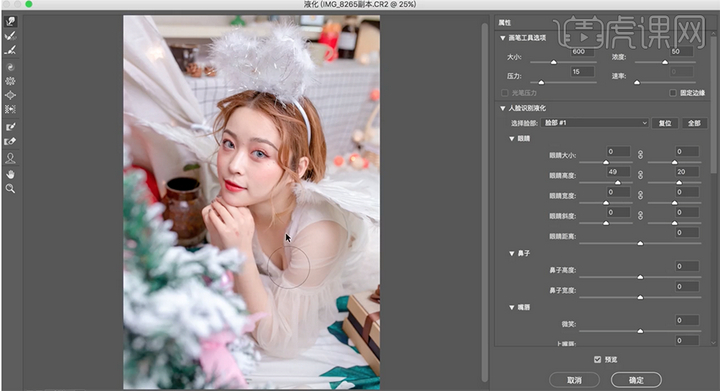720x391 pixels.
Task: Collapse the 鼻子 subsection
Action: point(512,253)
